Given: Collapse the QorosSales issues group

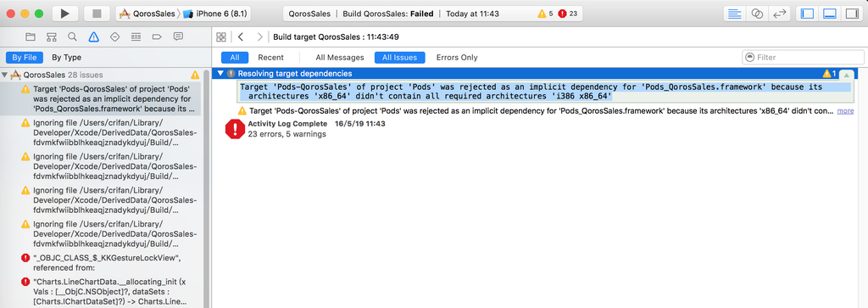Looking at the screenshot, I should coord(5,75).
